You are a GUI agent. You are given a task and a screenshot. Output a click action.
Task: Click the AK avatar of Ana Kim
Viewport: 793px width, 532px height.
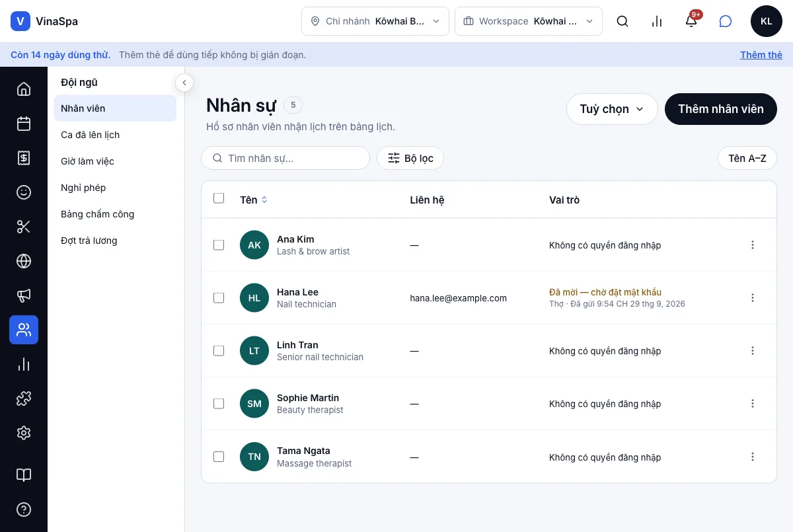coord(254,245)
